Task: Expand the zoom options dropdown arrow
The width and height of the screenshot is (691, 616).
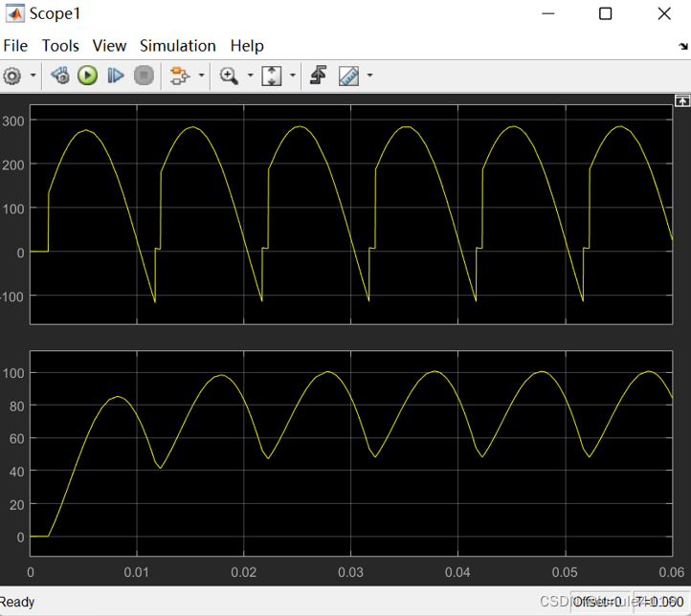Action: (251, 76)
